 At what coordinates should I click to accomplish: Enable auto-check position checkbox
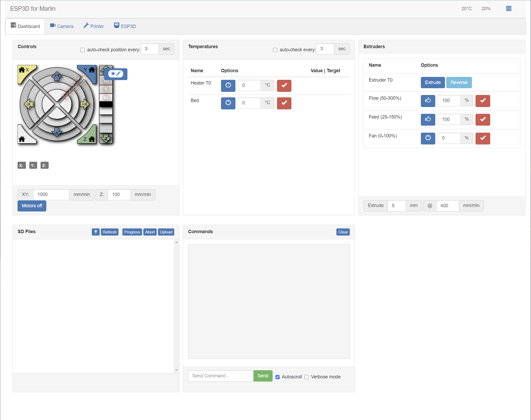pos(83,50)
